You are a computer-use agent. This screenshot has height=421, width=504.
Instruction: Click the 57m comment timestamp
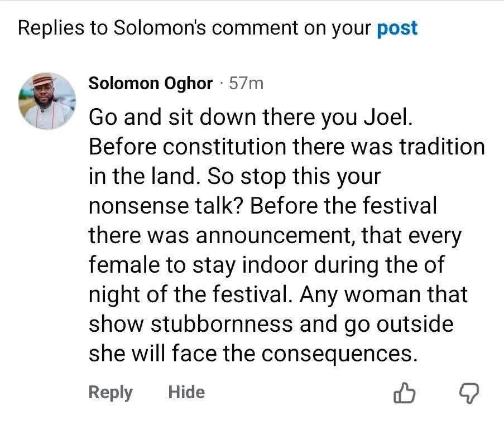click(x=246, y=84)
